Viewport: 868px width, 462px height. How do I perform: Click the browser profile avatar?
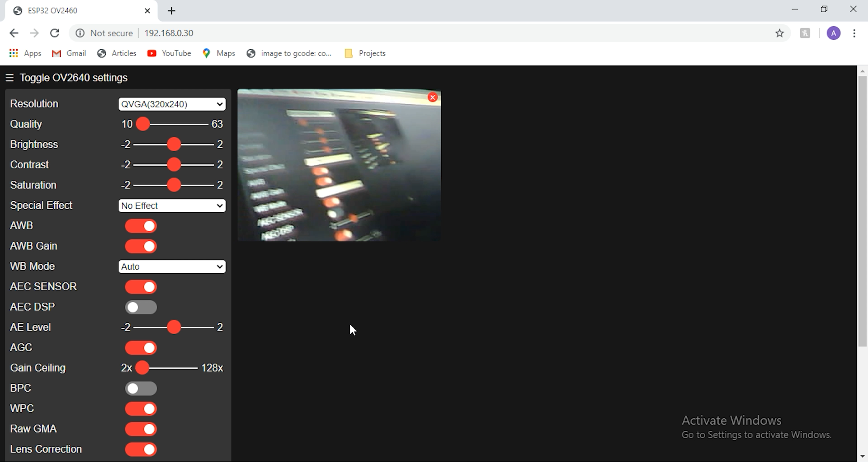pos(834,33)
